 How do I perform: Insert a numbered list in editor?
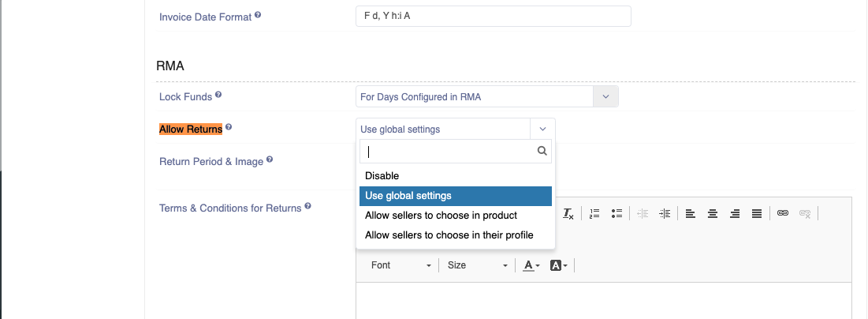(594, 214)
